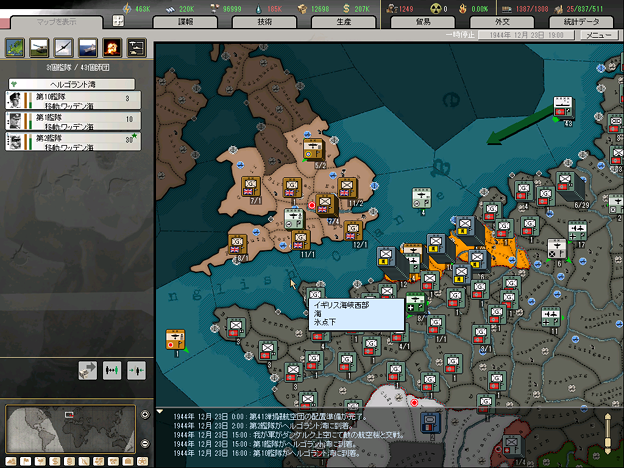Open the 生産 production tab
This screenshot has width=624, height=468.
click(344, 22)
